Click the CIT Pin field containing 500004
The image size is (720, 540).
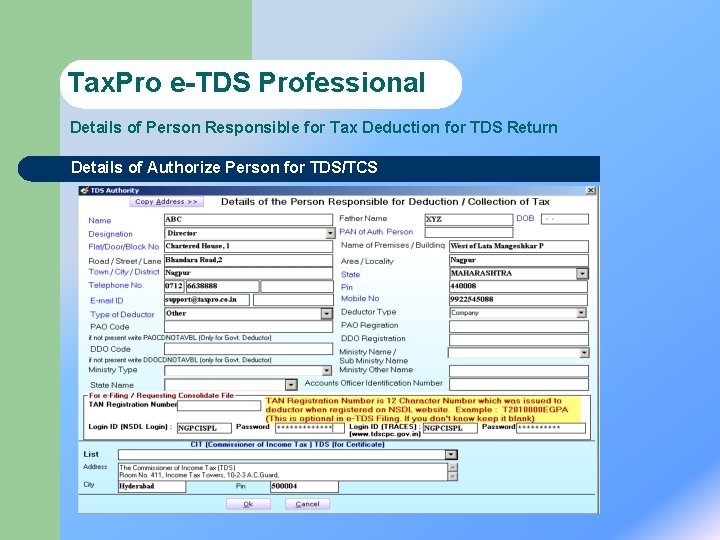(x=304, y=487)
